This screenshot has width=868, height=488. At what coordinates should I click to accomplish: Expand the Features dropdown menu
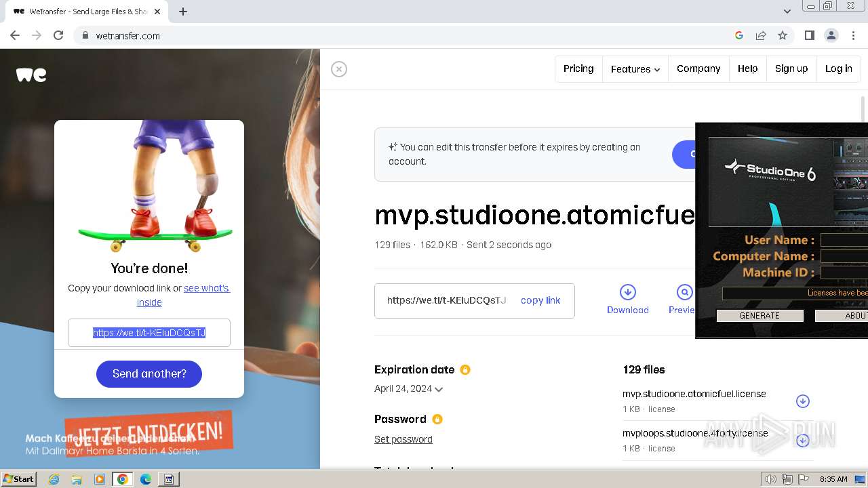[x=635, y=68]
